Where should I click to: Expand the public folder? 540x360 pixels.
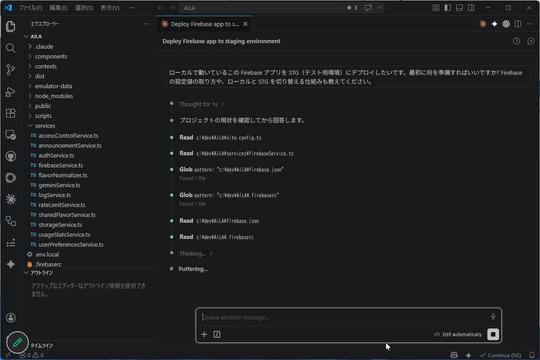[x=42, y=106]
